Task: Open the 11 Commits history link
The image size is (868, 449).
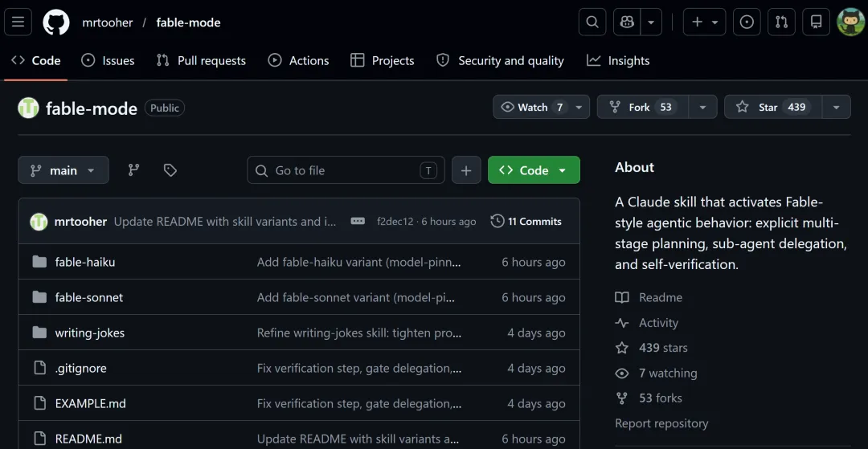Action: pos(526,221)
